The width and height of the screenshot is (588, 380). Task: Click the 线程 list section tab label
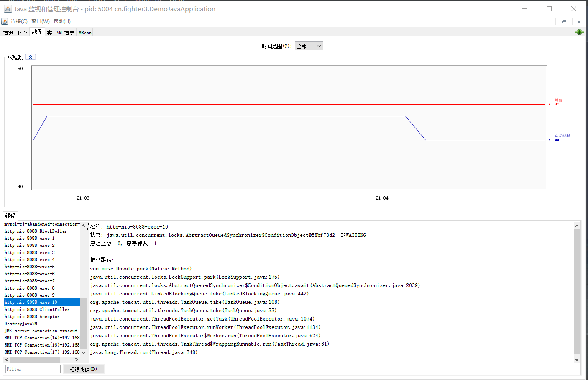(10, 216)
